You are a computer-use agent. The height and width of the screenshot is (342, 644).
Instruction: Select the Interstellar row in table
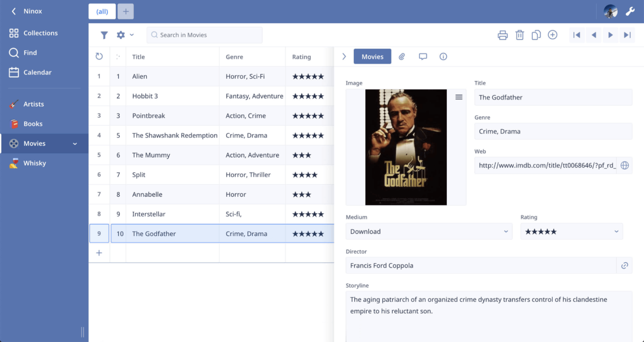point(149,214)
